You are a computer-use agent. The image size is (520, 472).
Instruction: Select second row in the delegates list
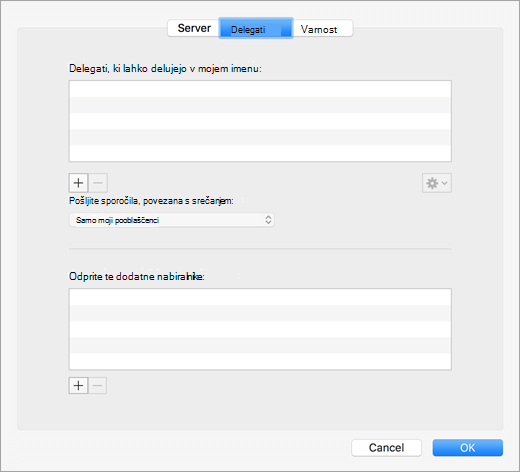point(260,105)
